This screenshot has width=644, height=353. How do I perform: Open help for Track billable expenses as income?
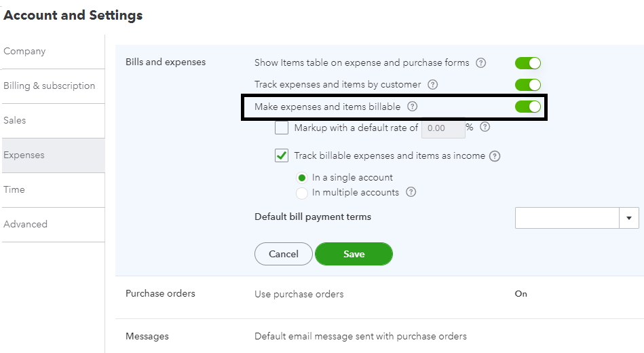tap(495, 156)
